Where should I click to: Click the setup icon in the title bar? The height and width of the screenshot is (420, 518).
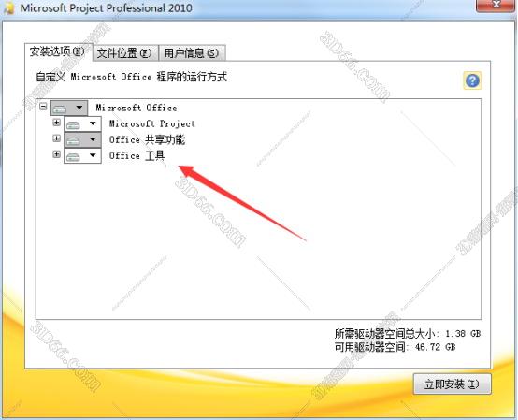point(9,7)
